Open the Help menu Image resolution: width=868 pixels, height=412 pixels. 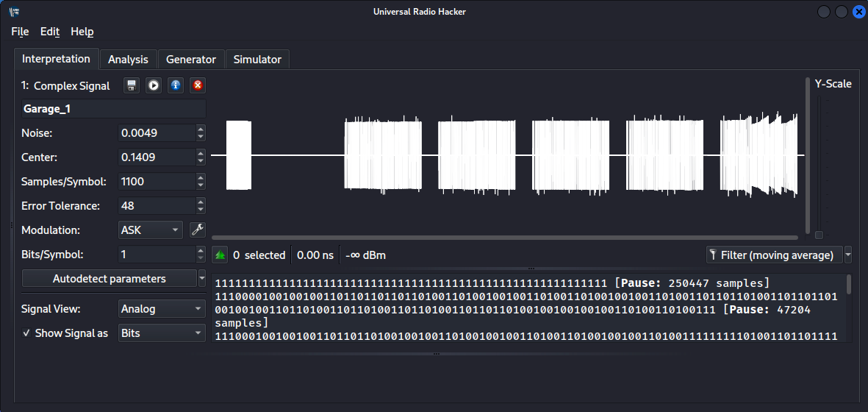click(82, 32)
